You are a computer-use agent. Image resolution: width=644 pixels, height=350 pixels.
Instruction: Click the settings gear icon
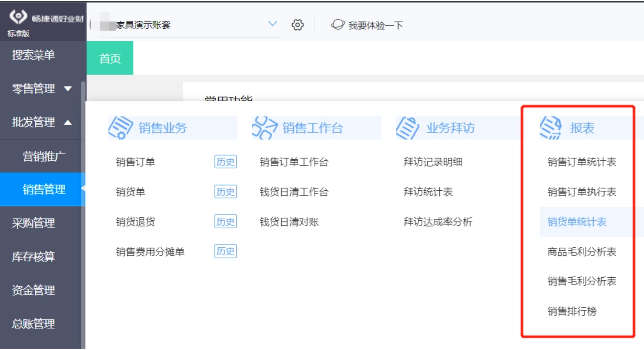coord(297,25)
